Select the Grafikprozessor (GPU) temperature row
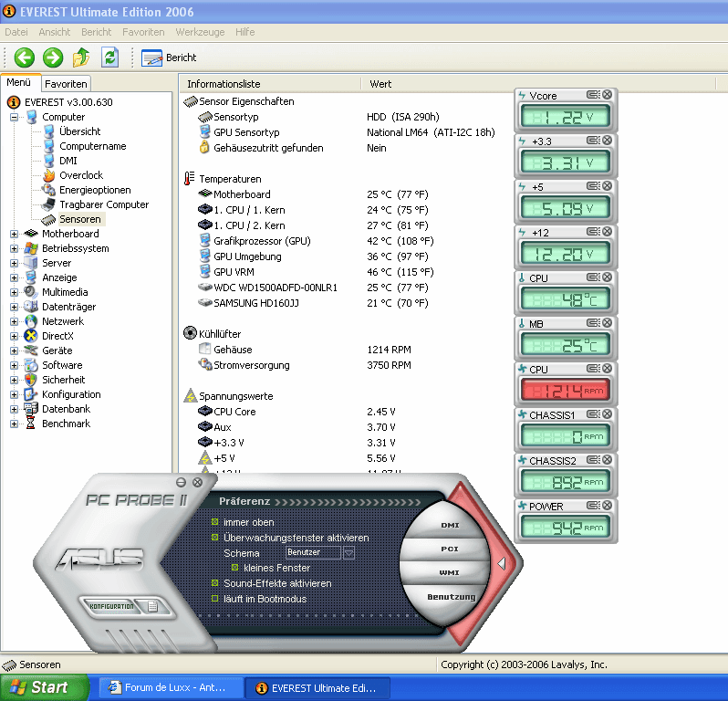This screenshot has height=701, width=728. pyautogui.click(x=262, y=241)
